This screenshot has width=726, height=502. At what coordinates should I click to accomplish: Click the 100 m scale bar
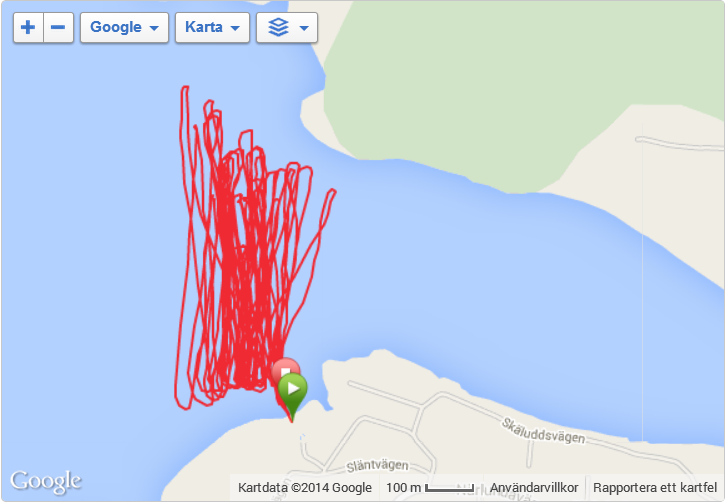430,488
